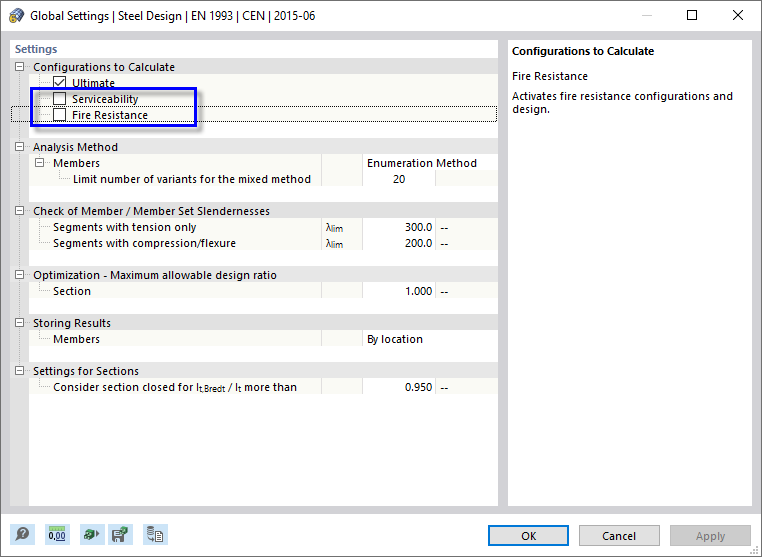Collapse the Members node under Analysis Method
This screenshot has height=557, width=762.
pos(39,163)
